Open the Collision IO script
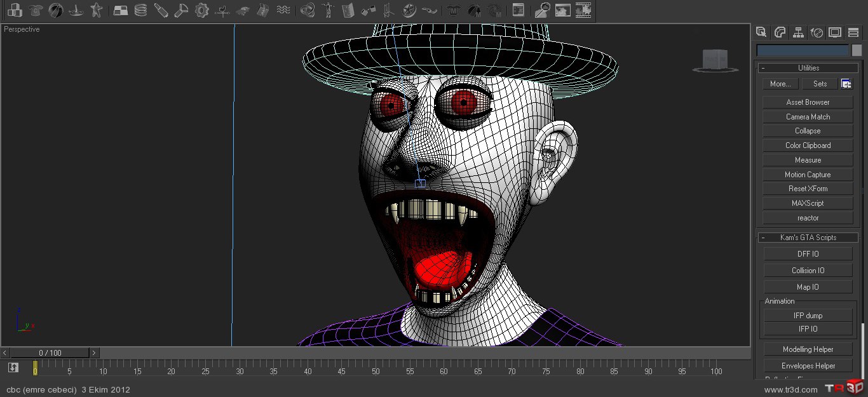 [808, 271]
